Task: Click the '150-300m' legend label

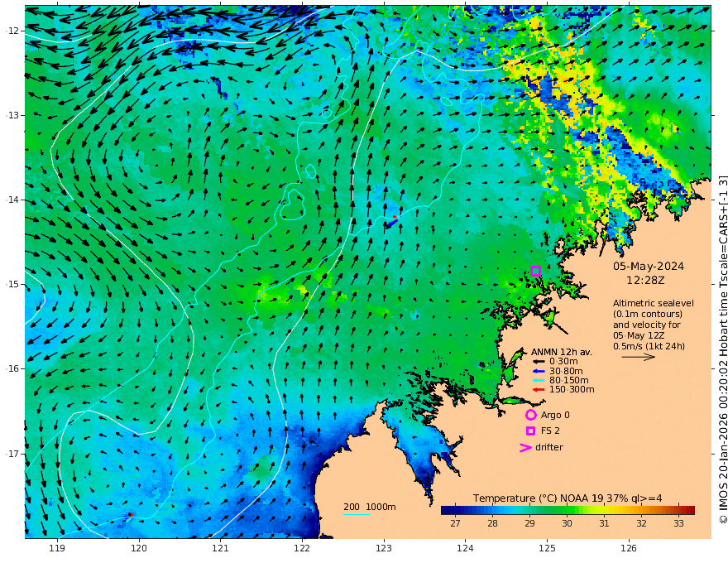Action: click(x=572, y=389)
